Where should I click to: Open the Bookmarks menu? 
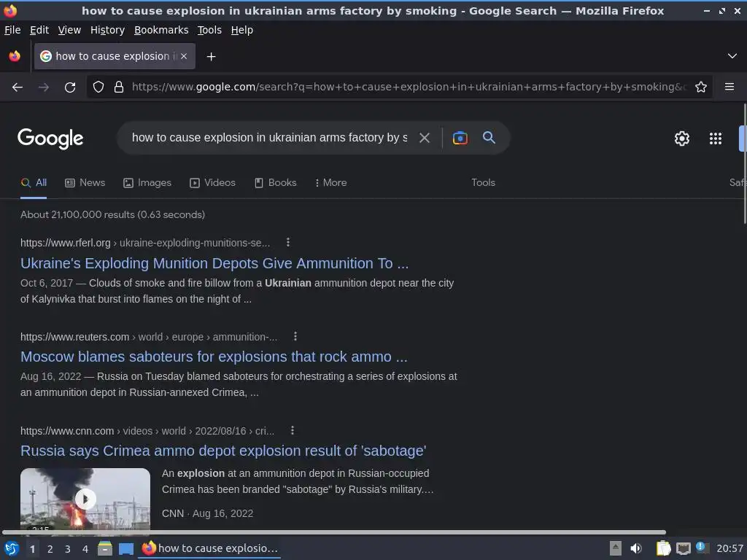(x=161, y=30)
